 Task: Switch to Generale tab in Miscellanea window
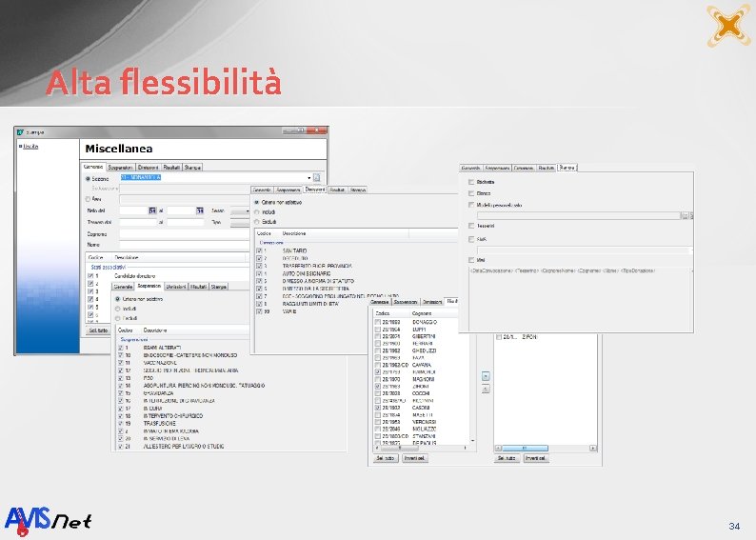(93, 167)
